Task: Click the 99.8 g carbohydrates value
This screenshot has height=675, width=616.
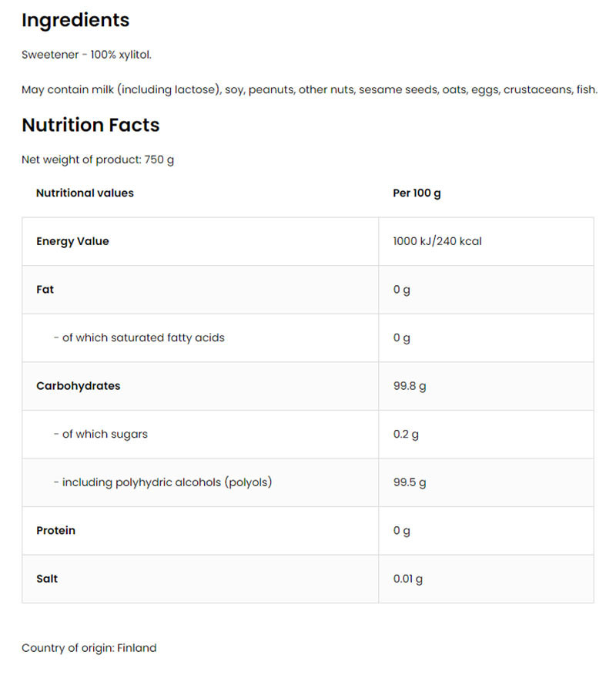Action: 409,386
